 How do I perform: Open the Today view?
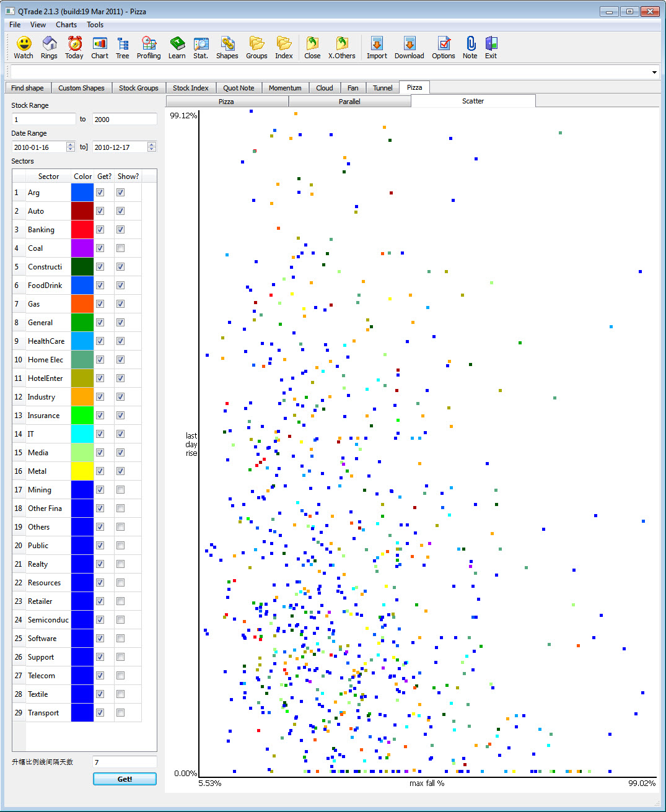[74, 46]
